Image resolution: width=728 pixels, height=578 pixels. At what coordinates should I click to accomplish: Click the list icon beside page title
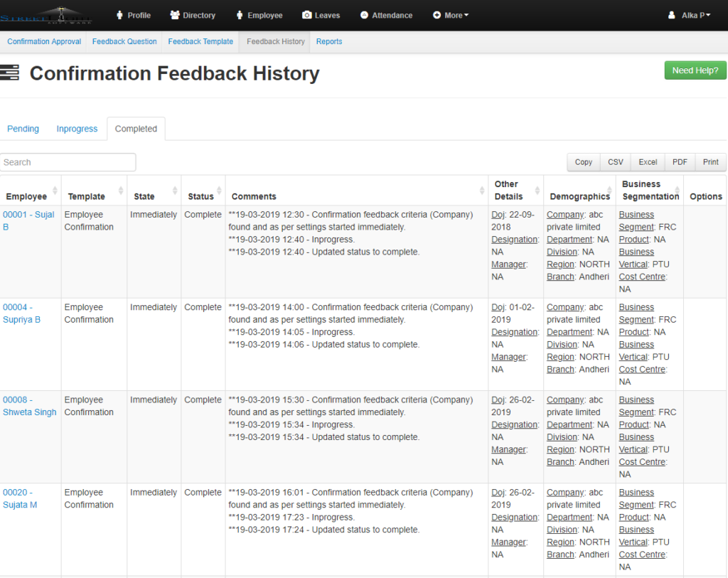click(x=9, y=73)
